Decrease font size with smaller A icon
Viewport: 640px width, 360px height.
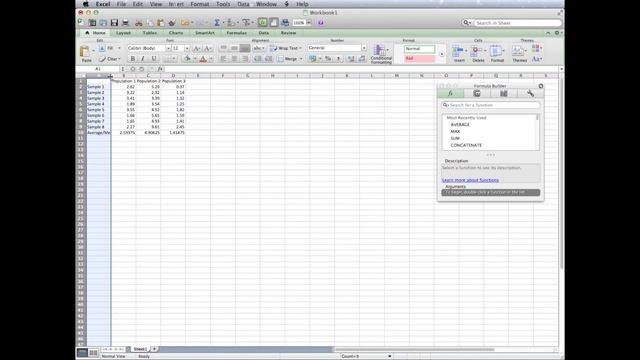207,48
